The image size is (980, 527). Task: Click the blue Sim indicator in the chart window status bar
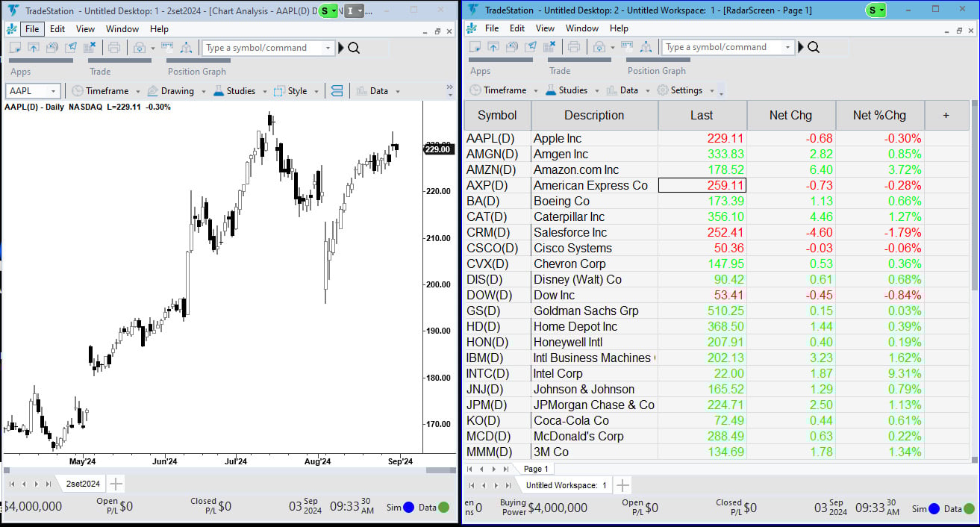click(x=409, y=508)
